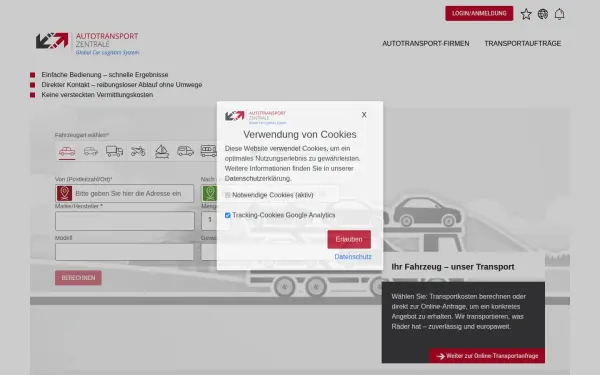This screenshot has width=600, height=375.
Task: Select the red car vehicle type
Action: point(67,152)
